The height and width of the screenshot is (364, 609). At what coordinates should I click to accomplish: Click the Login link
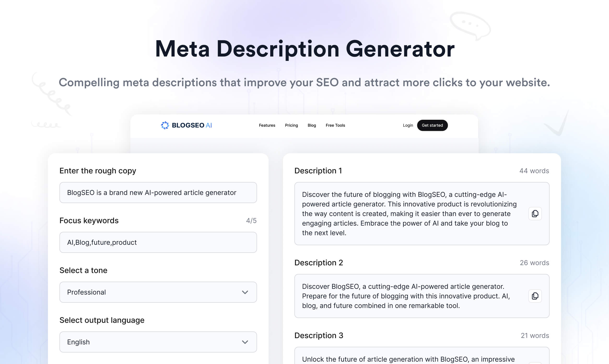408,125
